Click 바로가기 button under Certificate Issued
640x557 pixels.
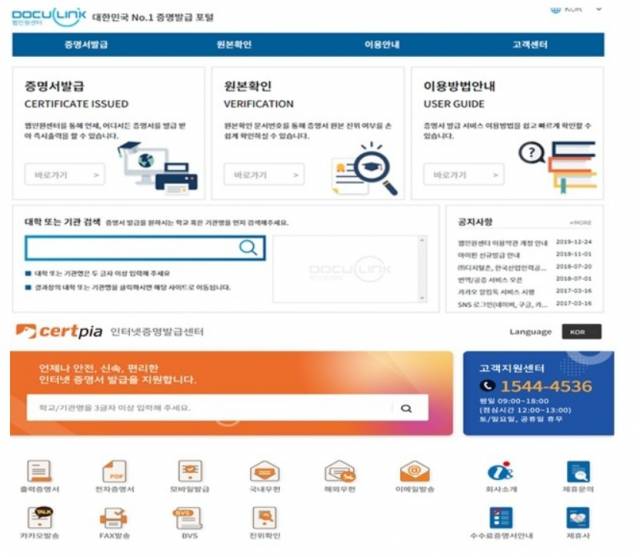tap(64, 175)
